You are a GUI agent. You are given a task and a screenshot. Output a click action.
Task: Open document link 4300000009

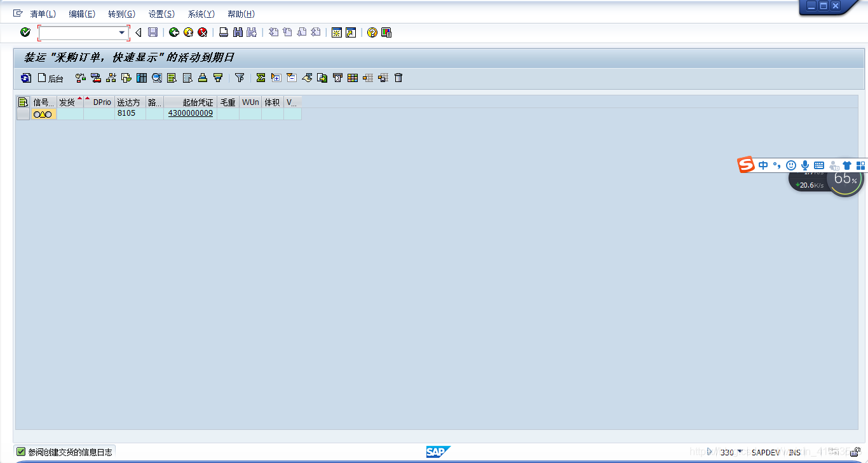point(190,113)
